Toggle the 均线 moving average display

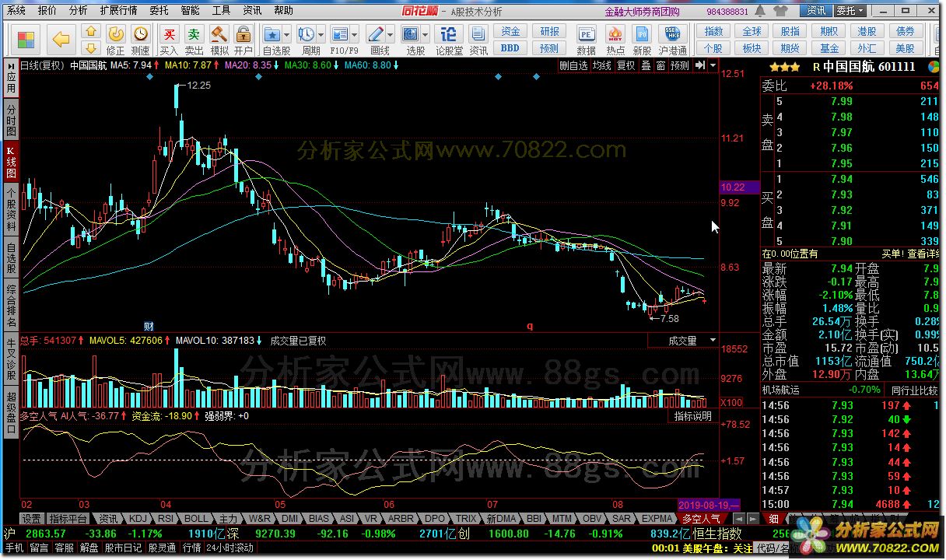tap(602, 66)
